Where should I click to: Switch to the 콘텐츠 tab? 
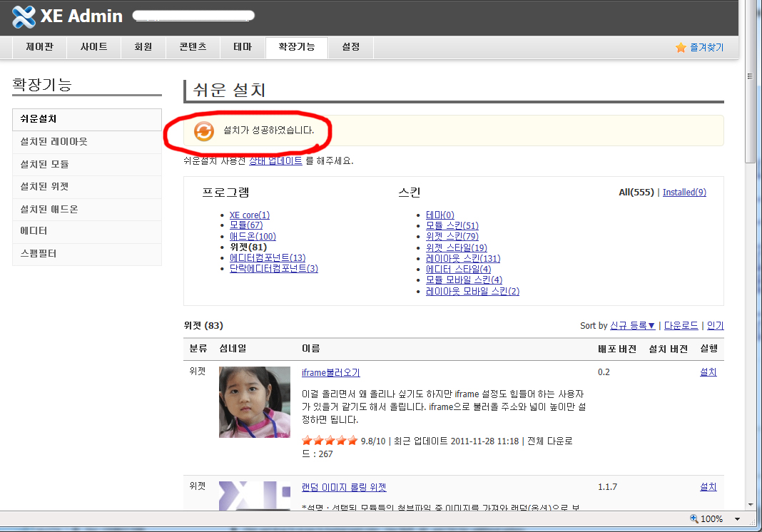click(193, 47)
